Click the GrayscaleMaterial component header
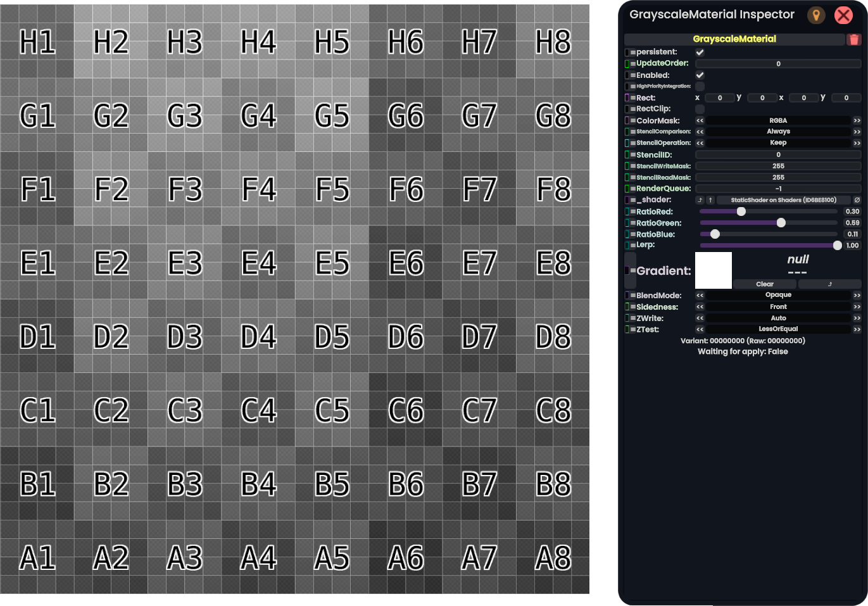Screen dimensions: 868x606 pos(734,39)
